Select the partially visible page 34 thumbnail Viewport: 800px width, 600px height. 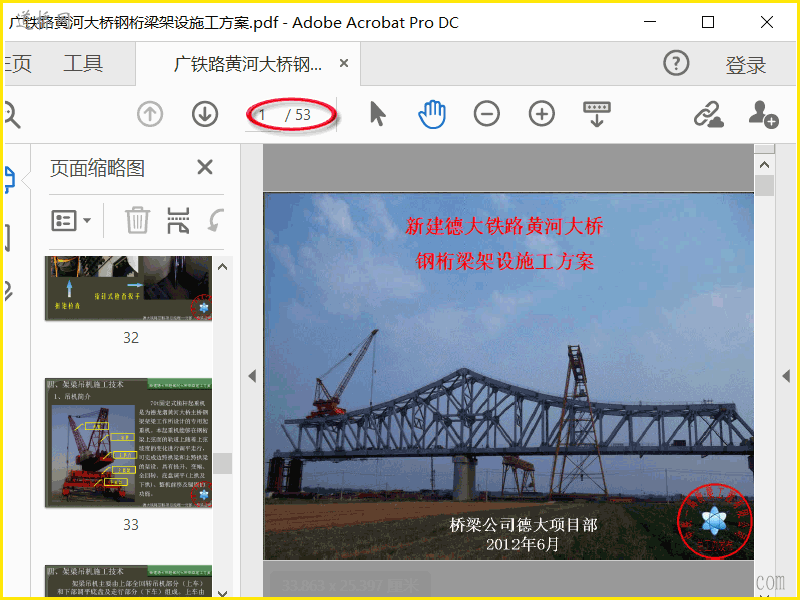pyautogui.click(x=128, y=581)
